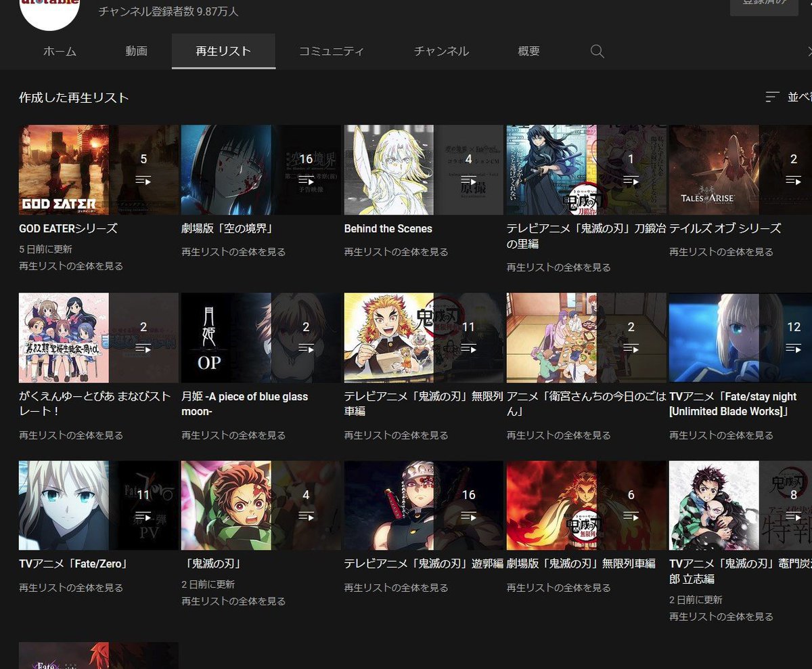
Task: Open 月姫 OP playlist thumbnail
Action: point(261,337)
